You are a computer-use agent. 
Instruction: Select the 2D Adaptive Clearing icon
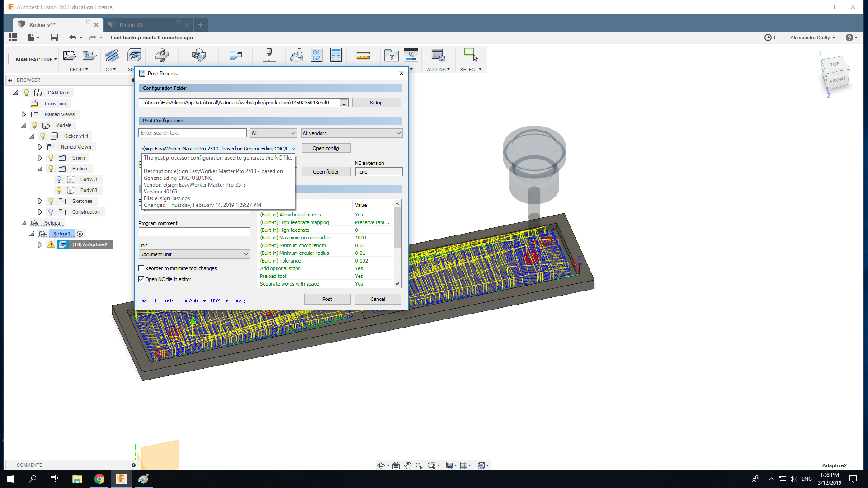[112, 56]
